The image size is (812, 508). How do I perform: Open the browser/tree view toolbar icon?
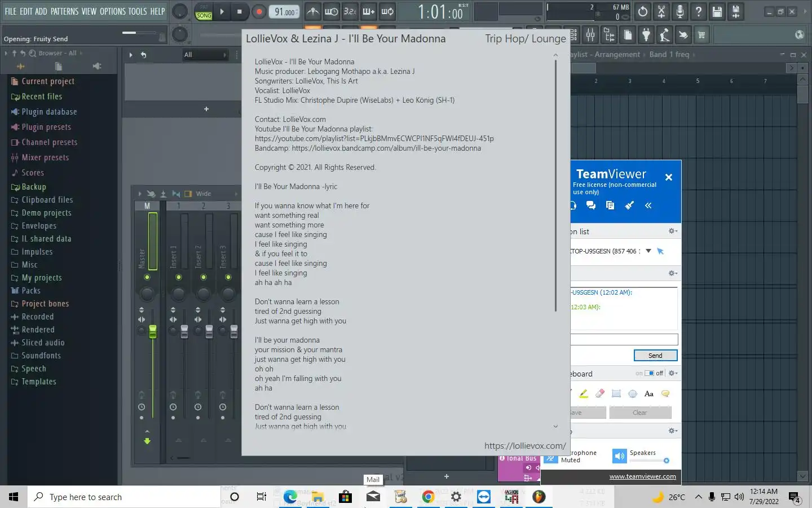coord(609,35)
